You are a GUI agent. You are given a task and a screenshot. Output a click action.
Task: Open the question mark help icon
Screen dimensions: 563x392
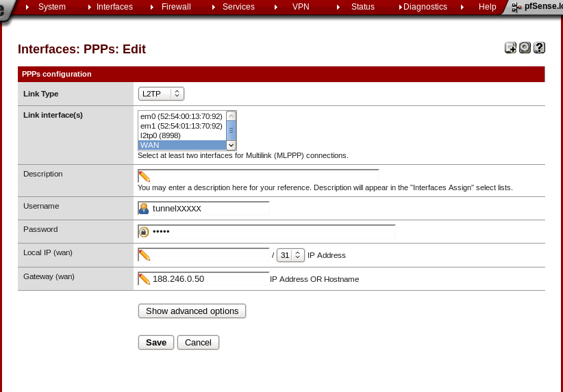[x=539, y=48]
